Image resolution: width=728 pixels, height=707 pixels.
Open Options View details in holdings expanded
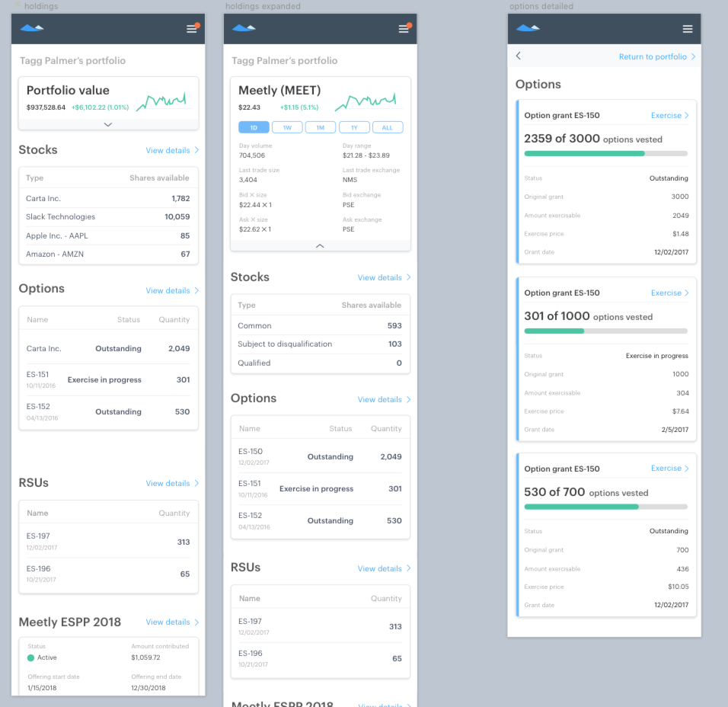[384, 399]
